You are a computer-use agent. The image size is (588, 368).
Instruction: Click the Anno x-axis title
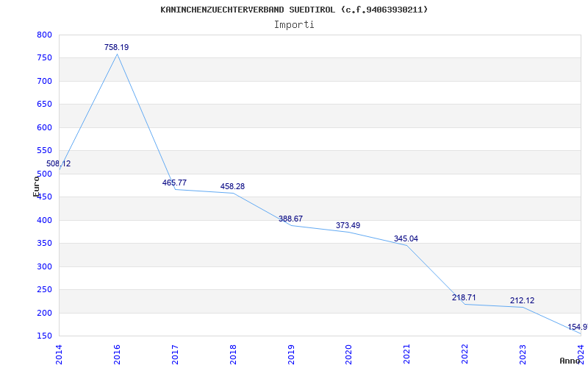point(570,361)
